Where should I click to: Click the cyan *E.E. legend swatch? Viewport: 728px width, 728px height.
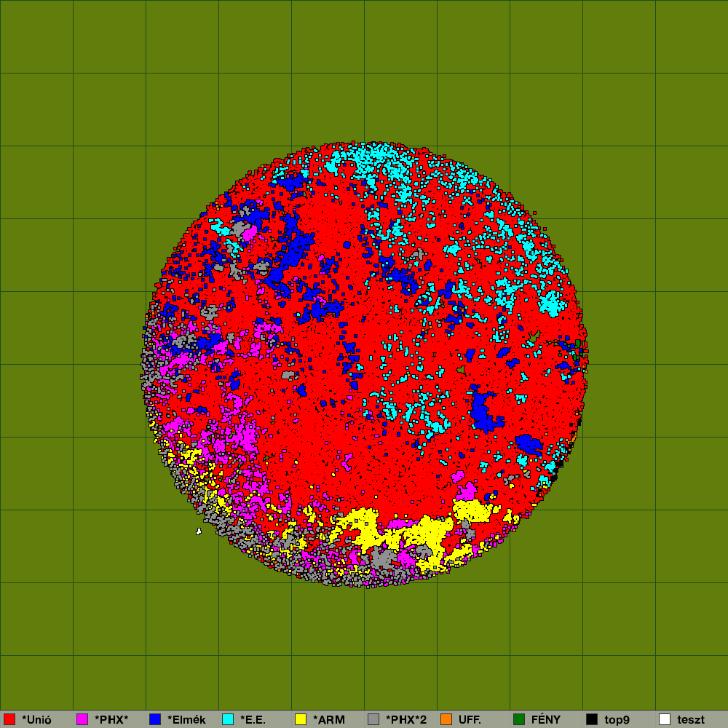pos(228,719)
